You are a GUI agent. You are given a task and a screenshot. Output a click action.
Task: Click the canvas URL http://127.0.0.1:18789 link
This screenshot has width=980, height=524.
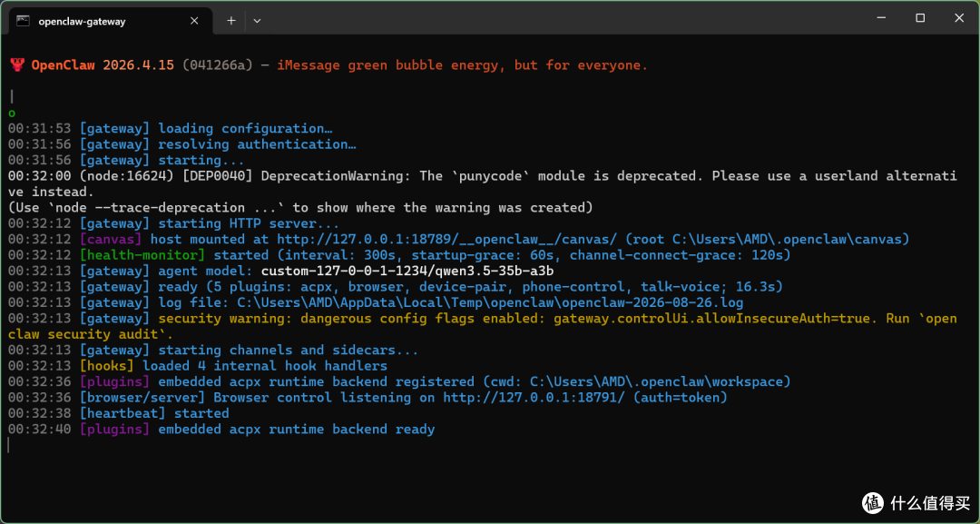coord(446,240)
